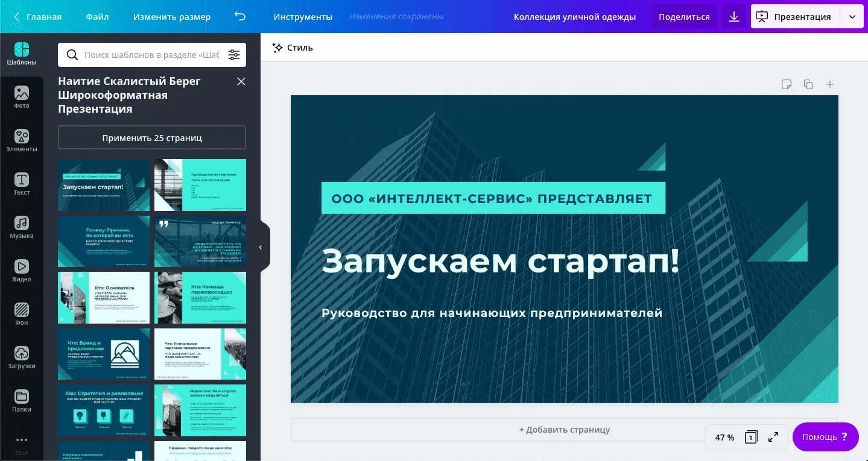Select the Запускаем стартап! template thumbnail
868x461 pixels.
[x=104, y=185]
